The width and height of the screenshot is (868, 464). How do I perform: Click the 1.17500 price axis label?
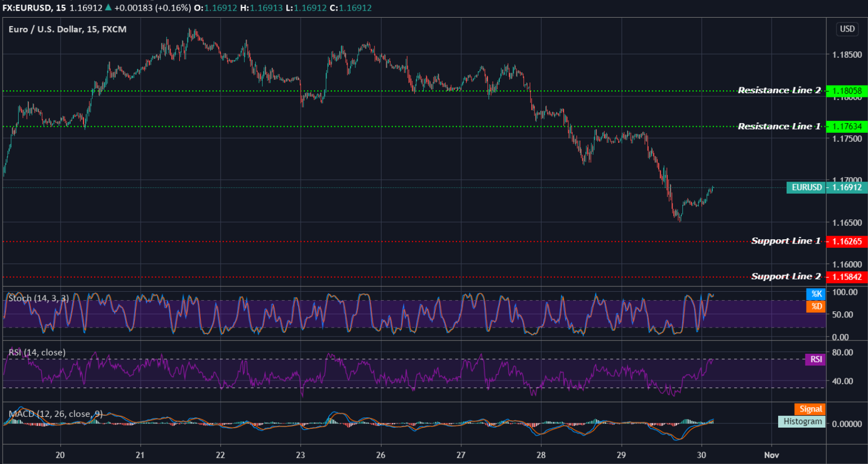847,139
